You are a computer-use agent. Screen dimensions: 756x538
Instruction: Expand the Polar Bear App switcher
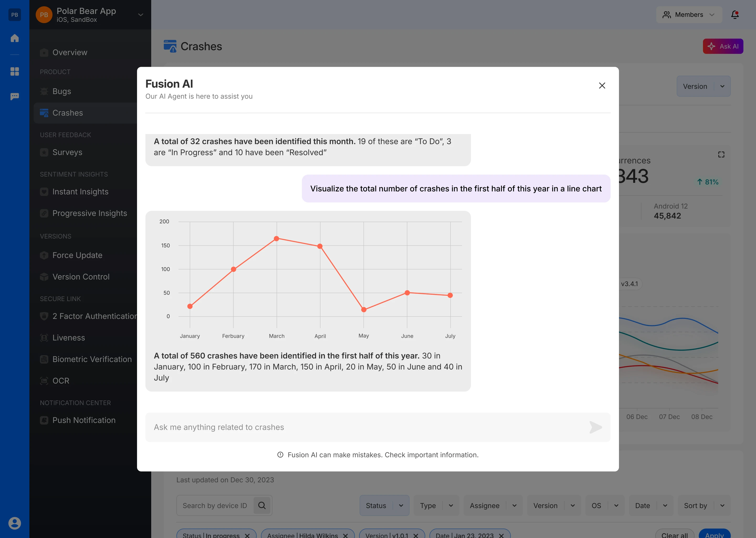point(140,14)
